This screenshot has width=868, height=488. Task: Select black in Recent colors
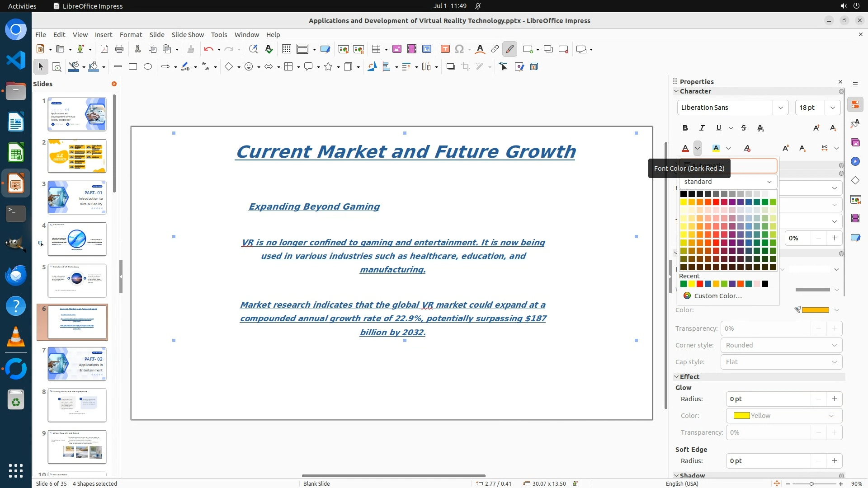765,284
